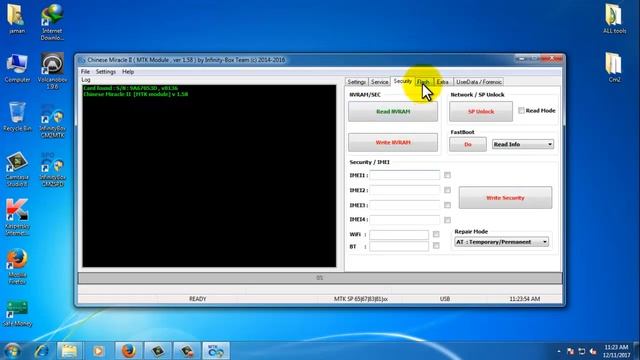Viewport: 640px width, 360px height.
Task: Open the Repair Mode dropdown
Action: 501,242
